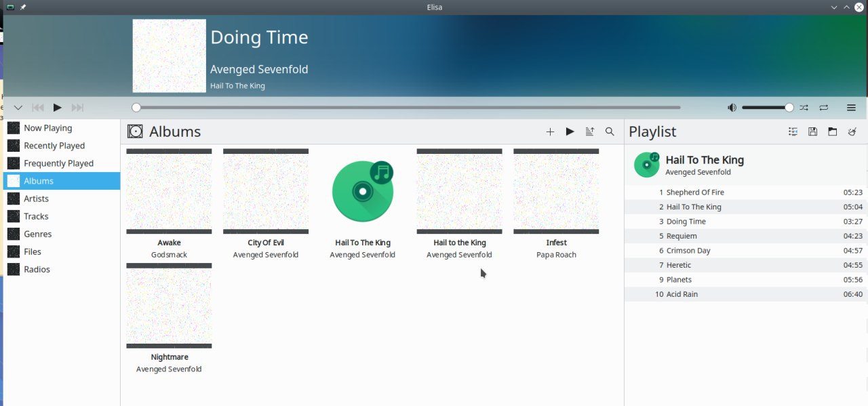Image resolution: width=868 pixels, height=406 pixels.
Task: Open the Files browser view
Action: [62, 251]
